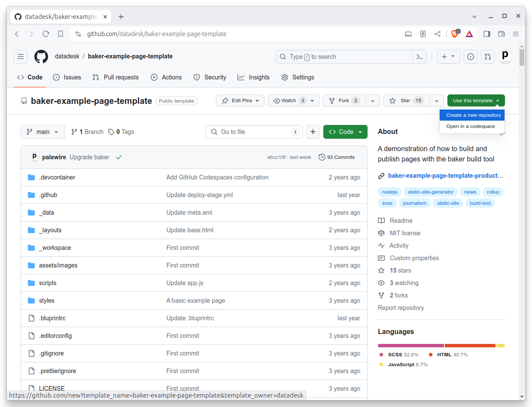Viewport: 532px width, 407px height.
Task: Open the .gitignore file
Action: (52, 353)
